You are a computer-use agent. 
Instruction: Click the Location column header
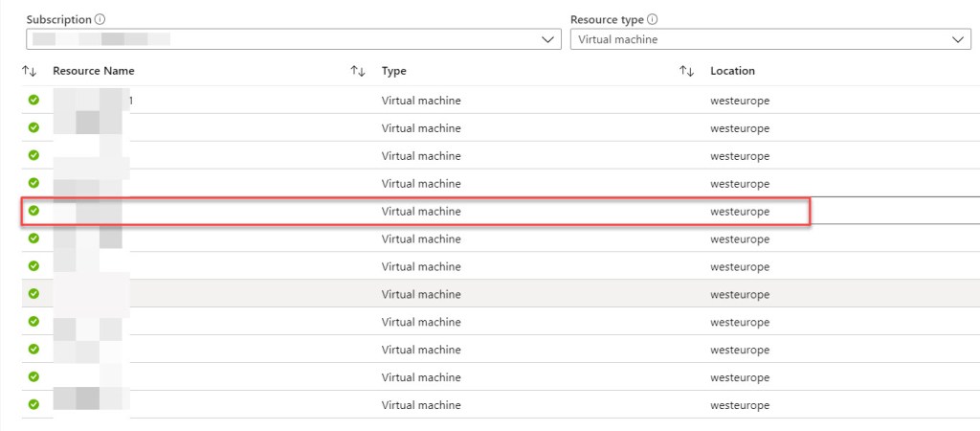click(x=732, y=71)
